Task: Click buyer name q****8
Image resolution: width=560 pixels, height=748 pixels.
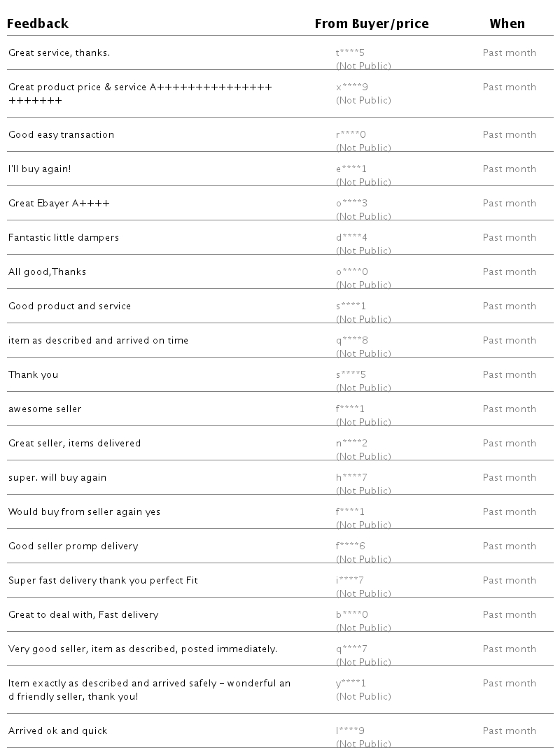Action: [x=352, y=340]
